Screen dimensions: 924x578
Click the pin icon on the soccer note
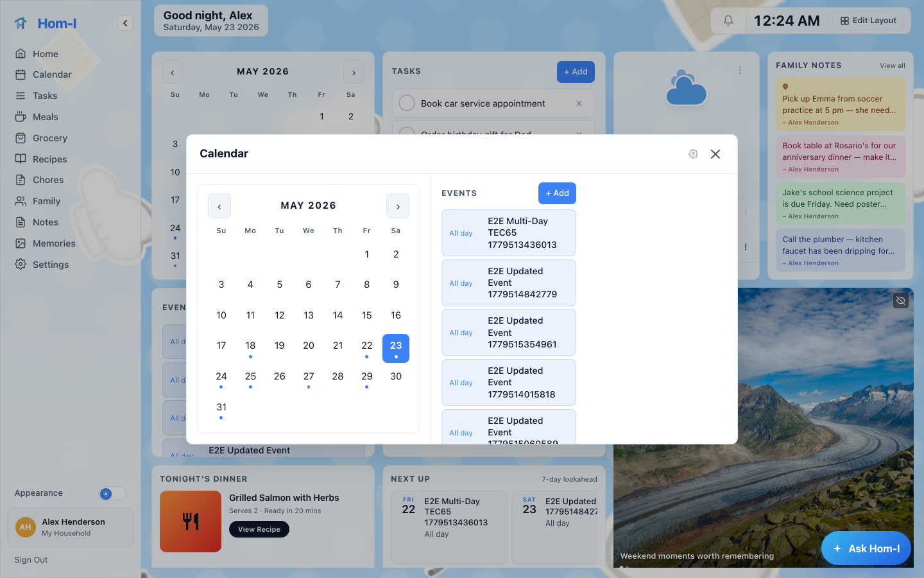pyautogui.click(x=785, y=87)
